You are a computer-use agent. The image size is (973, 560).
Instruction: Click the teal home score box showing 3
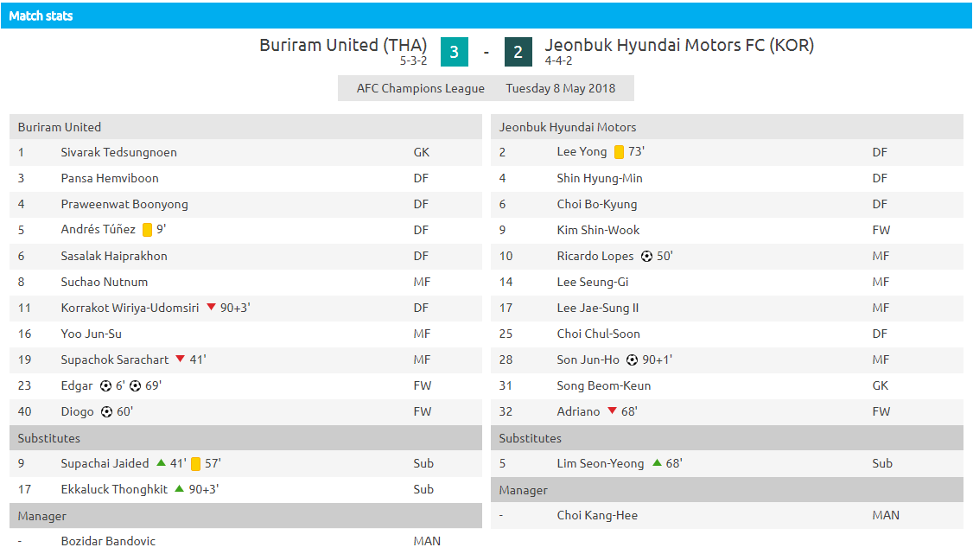455,52
